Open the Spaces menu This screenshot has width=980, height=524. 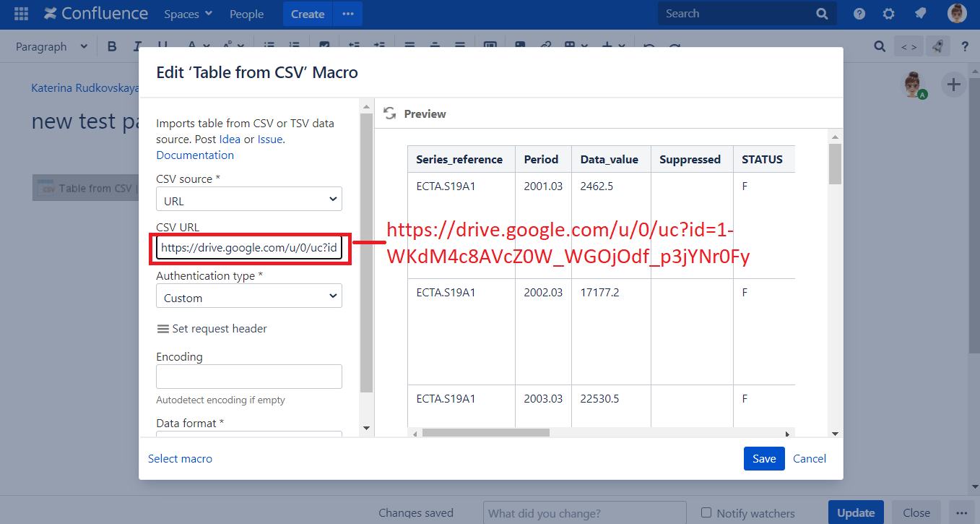coord(188,14)
